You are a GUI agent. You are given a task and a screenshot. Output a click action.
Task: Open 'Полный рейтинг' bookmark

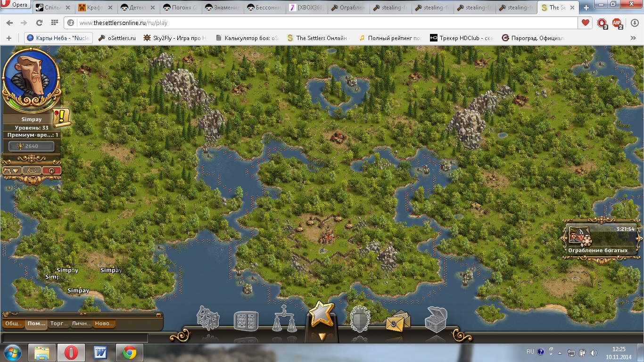[x=390, y=38]
